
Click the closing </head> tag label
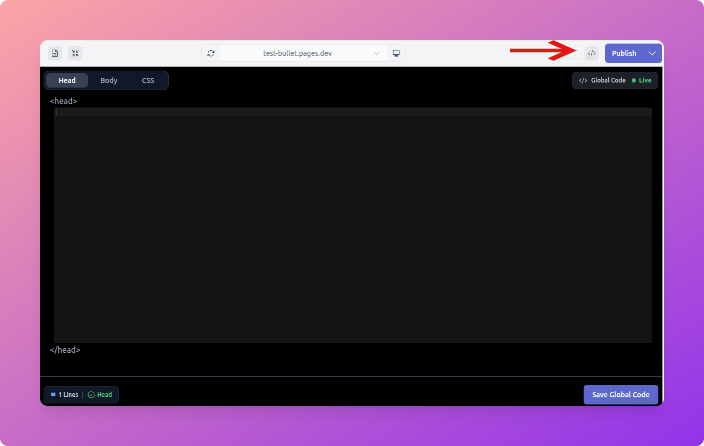(x=65, y=350)
